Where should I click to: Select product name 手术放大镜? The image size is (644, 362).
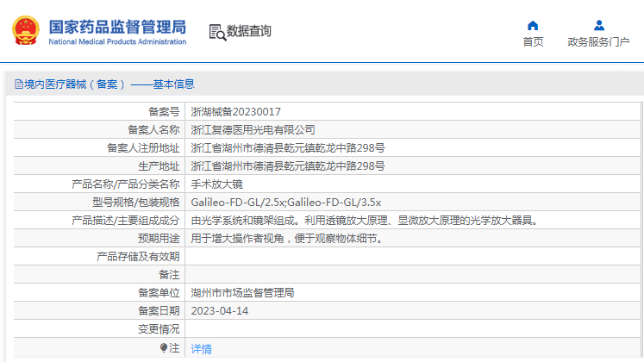pyautogui.click(x=217, y=184)
